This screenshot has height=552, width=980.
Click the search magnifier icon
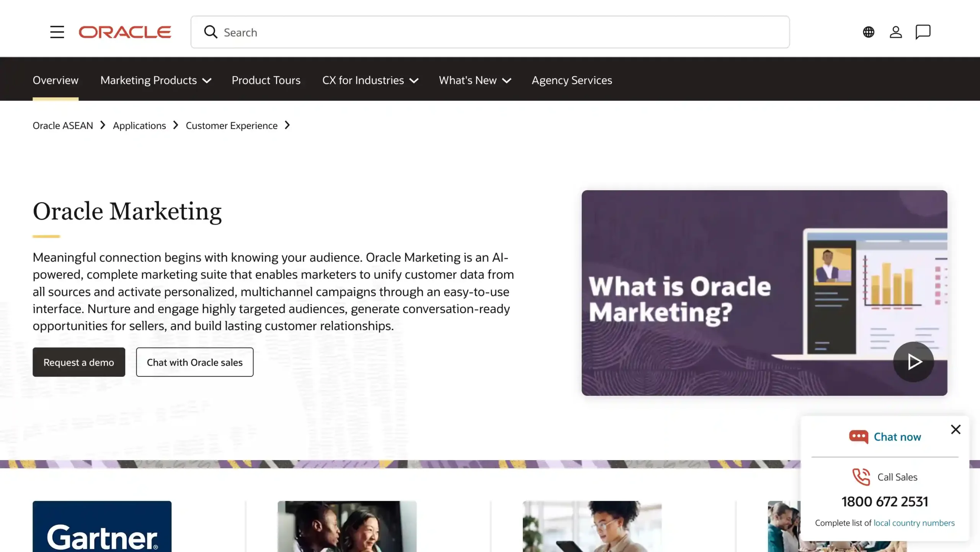click(211, 32)
